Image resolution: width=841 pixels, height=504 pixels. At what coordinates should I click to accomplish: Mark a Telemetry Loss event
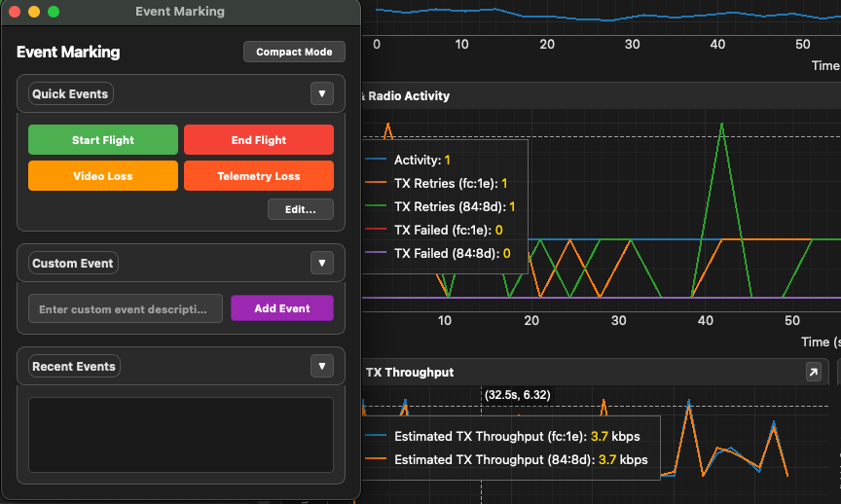[258, 176]
